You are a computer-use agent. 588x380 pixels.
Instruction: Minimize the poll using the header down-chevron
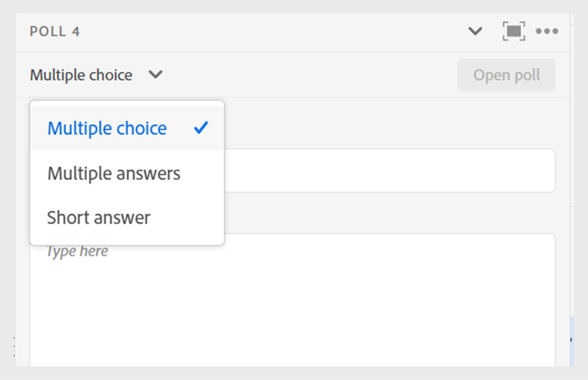coord(475,31)
